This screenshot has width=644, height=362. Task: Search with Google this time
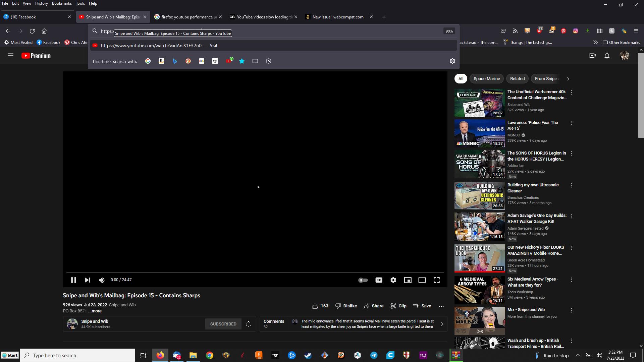coord(148,61)
